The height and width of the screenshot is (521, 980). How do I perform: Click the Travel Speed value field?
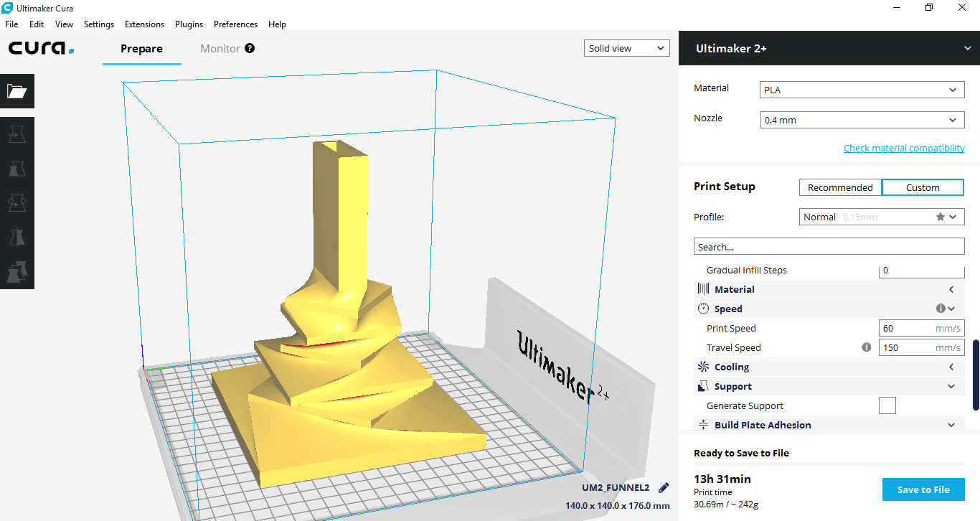tap(922, 347)
